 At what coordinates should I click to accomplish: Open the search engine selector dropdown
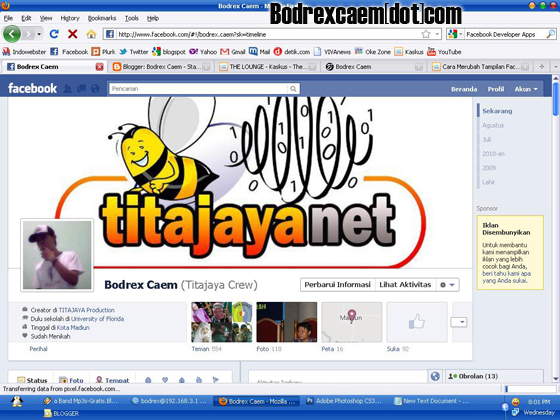(455, 34)
